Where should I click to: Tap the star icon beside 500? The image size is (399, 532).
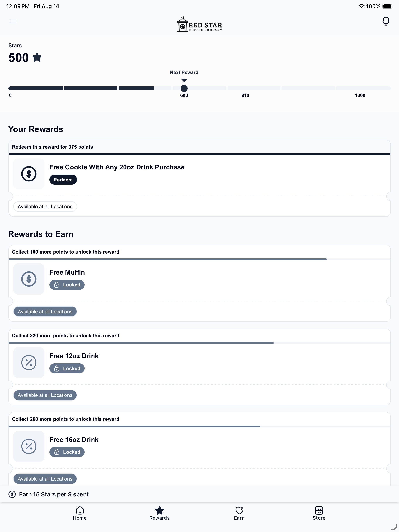pyautogui.click(x=37, y=57)
